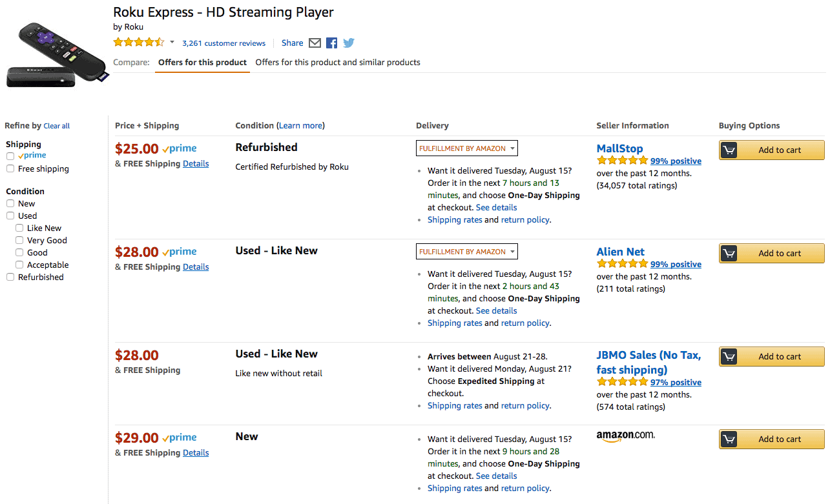Open the 3,261 customer reviews link
The image size is (830, 504).
click(x=223, y=43)
